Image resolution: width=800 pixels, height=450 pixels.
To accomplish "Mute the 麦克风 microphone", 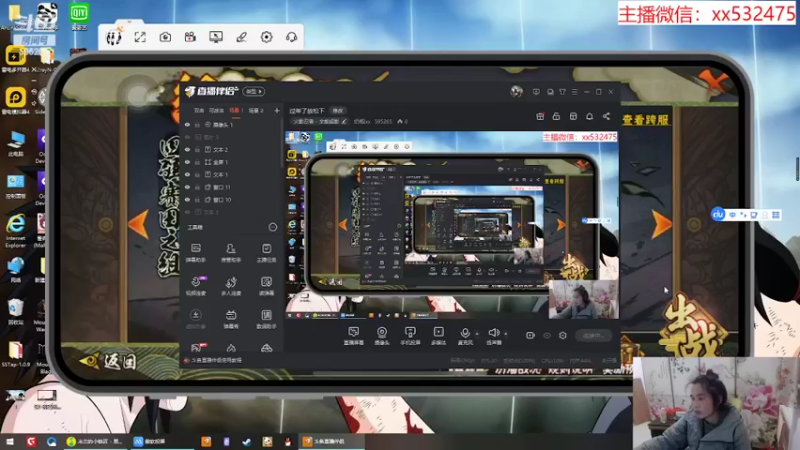I will point(465,336).
